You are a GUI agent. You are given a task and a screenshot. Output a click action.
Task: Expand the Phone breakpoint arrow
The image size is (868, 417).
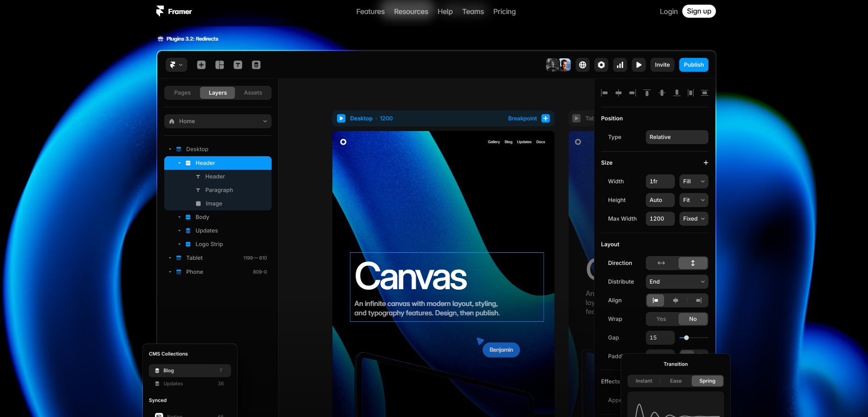(170, 272)
